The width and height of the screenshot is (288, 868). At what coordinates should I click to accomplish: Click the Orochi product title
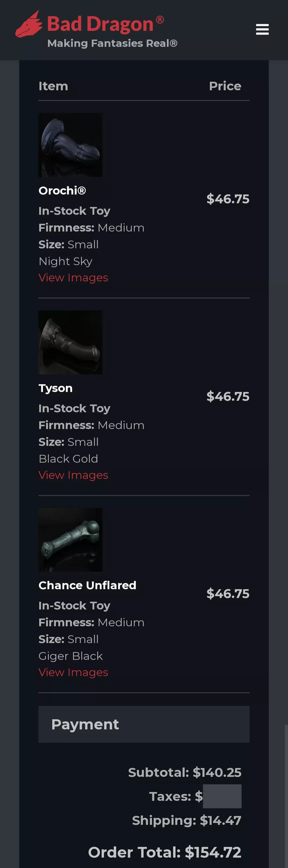pos(62,191)
